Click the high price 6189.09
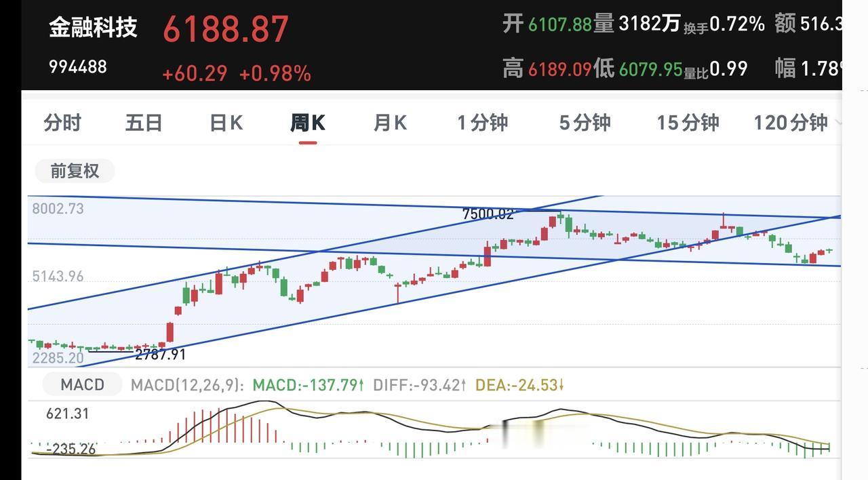Screen dimensions: 868x480 pos(560,68)
